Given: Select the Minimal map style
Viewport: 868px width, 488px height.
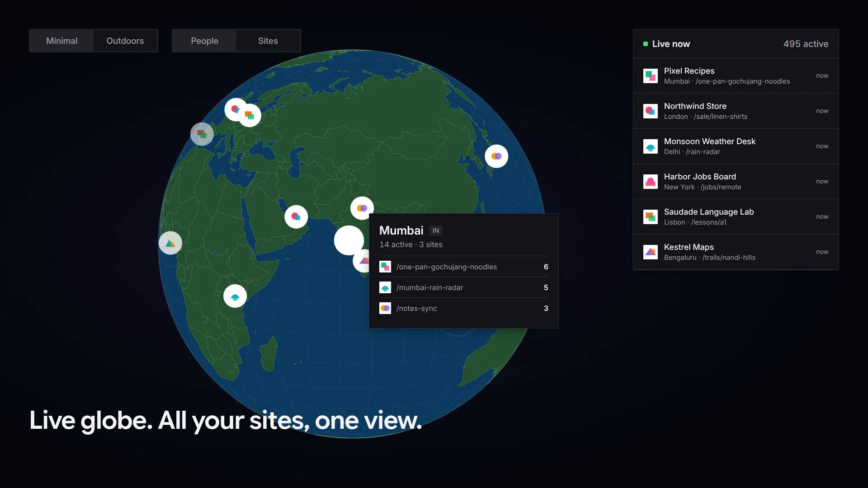Looking at the screenshot, I should 62,41.
